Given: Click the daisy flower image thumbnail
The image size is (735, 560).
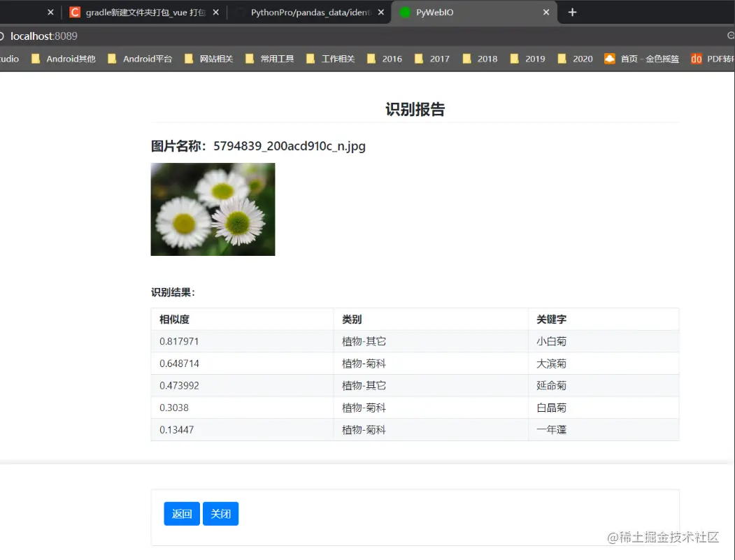Looking at the screenshot, I should (213, 209).
